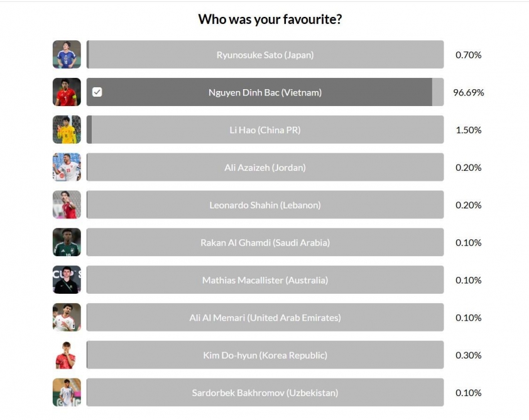The image size is (529, 420).
Task: Vote for Mathias Macallister (Australia)
Action: [x=264, y=280]
